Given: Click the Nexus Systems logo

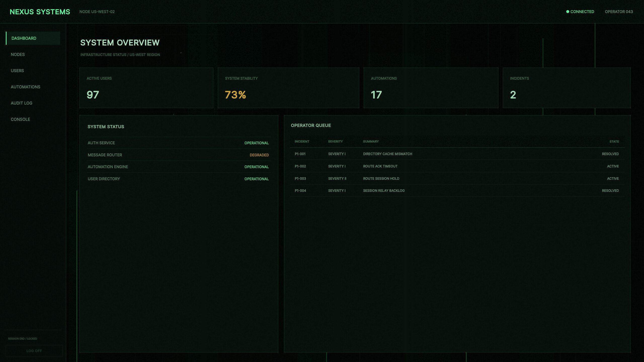Looking at the screenshot, I should click(x=40, y=12).
